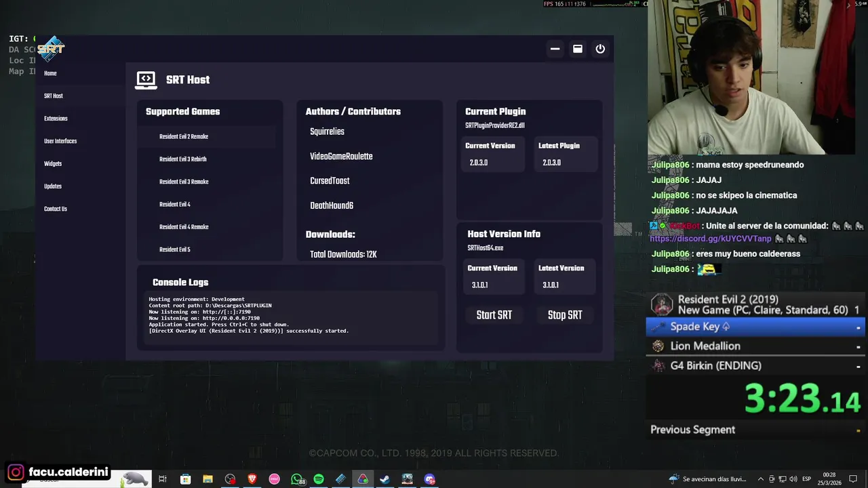Open the Updates section
868x488 pixels.
click(53, 186)
